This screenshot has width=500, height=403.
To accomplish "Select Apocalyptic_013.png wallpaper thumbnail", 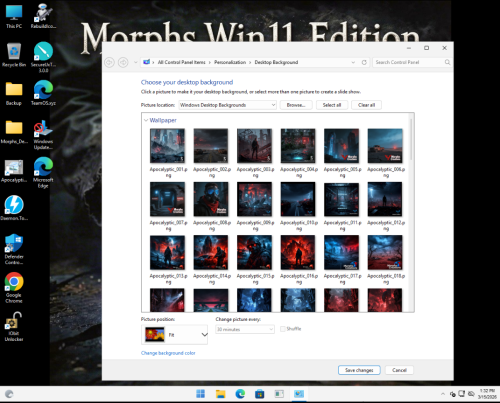I will pyautogui.click(x=167, y=252).
